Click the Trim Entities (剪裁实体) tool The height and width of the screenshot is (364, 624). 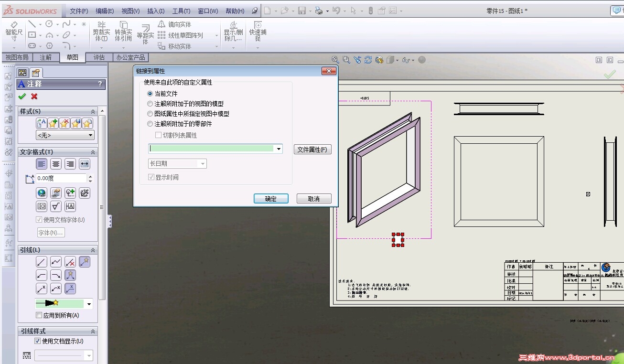(101, 32)
